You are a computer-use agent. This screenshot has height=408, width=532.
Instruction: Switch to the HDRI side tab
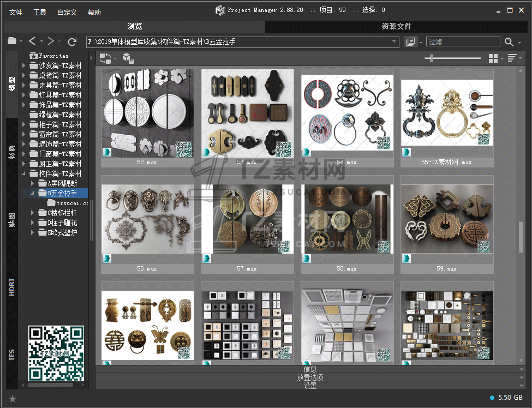pos(12,287)
